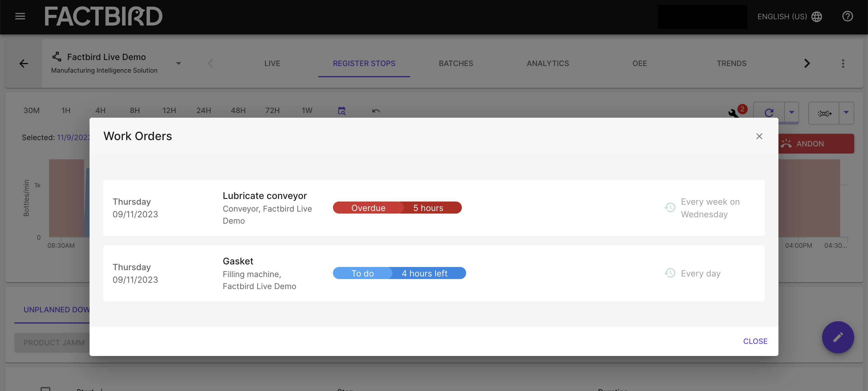
Task: Switch to the LIVE tab
Action: click(x=272, y=63)
